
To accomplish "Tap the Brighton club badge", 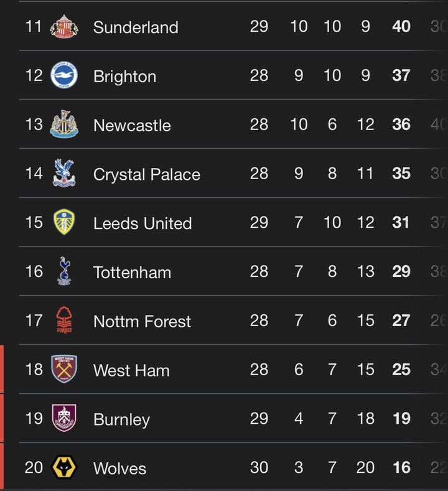I will point(64,75).
